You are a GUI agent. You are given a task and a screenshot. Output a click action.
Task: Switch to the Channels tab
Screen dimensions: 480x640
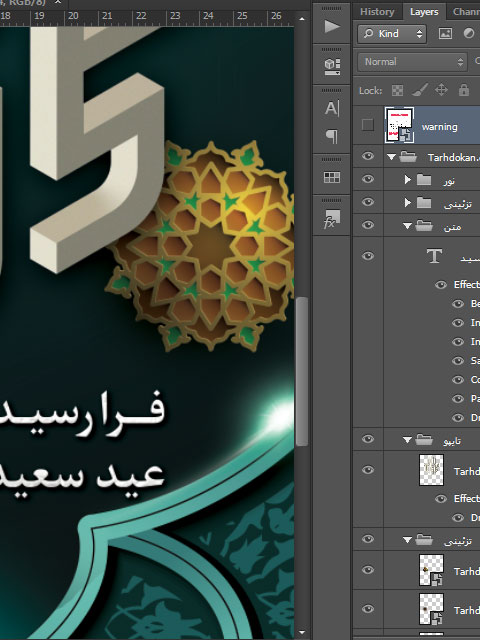coord(465,11)
